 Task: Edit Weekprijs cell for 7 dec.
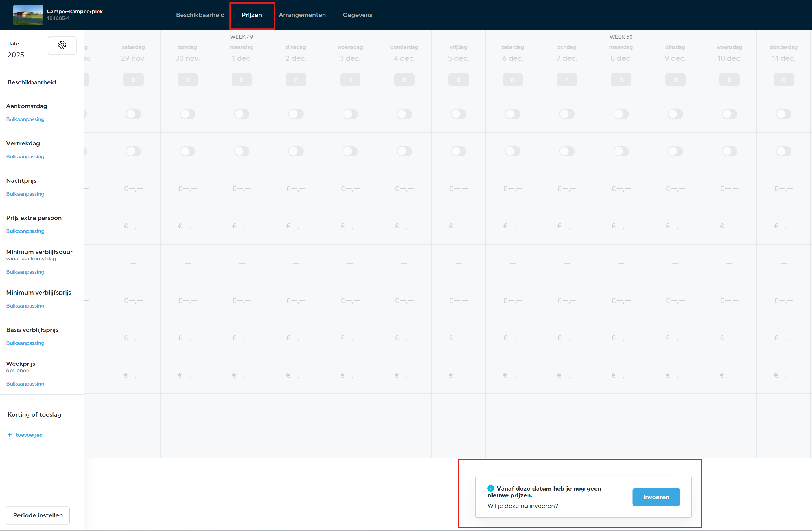tap(566, 375)
